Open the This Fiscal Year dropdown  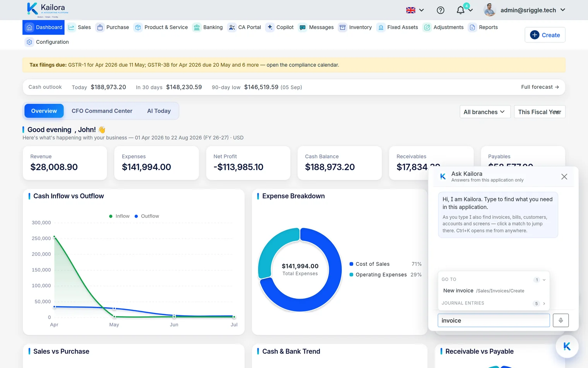(540, 112)
